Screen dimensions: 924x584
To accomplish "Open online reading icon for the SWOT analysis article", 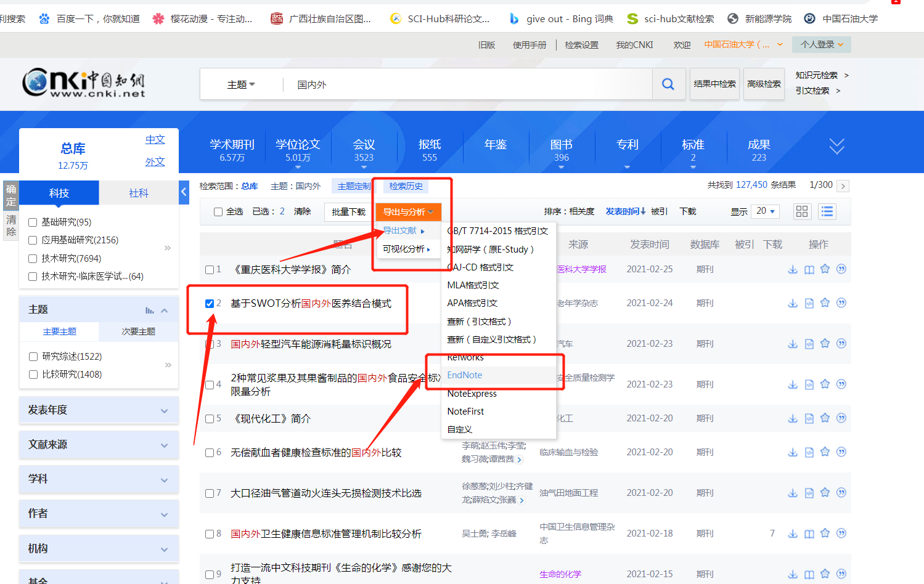I will (809, 302).
